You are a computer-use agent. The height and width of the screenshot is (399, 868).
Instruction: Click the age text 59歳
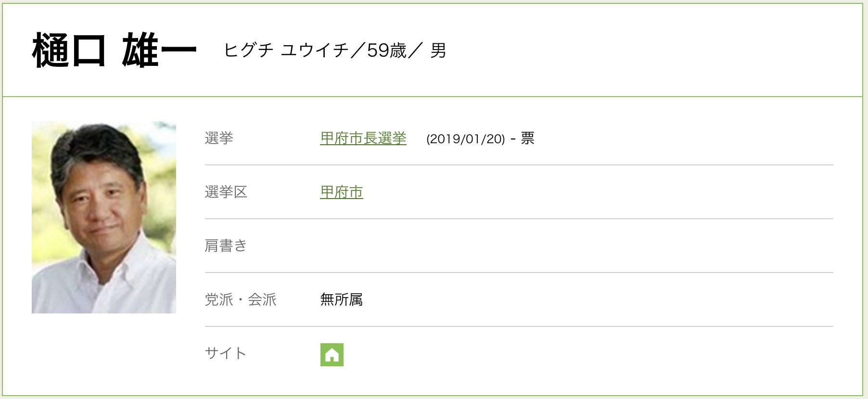click(387, 50)
